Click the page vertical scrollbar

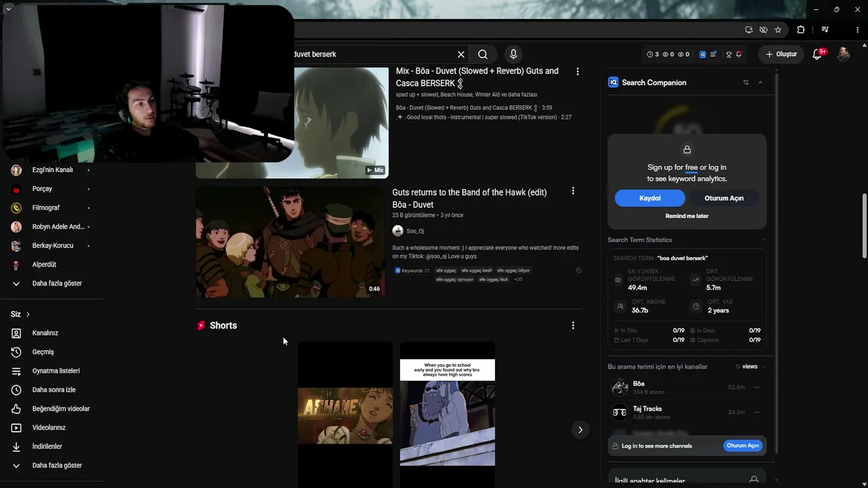[x=864, y=226]
